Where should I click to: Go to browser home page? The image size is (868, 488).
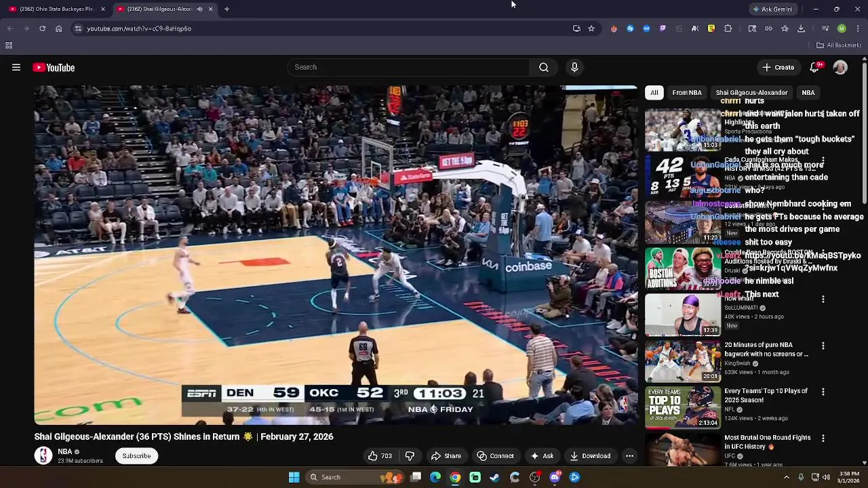pyautogui.click(x=58, y=28)
